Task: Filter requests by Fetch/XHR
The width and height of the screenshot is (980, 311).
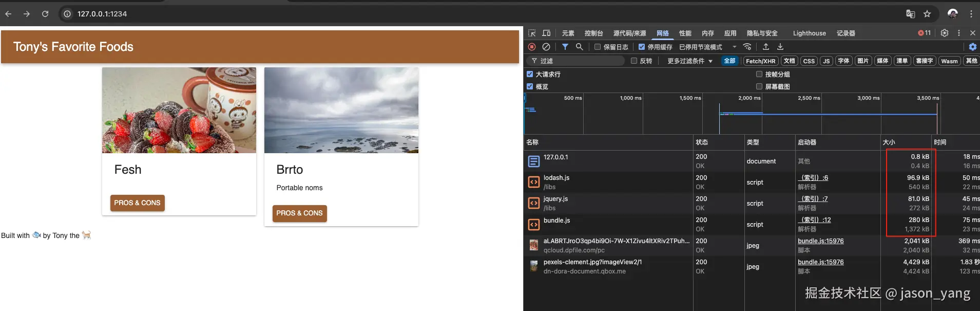Action: coord(760,61)
